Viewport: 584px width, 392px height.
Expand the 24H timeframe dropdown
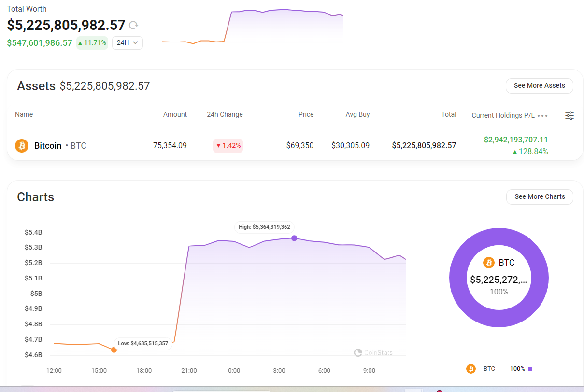click(x=128, y=43)
